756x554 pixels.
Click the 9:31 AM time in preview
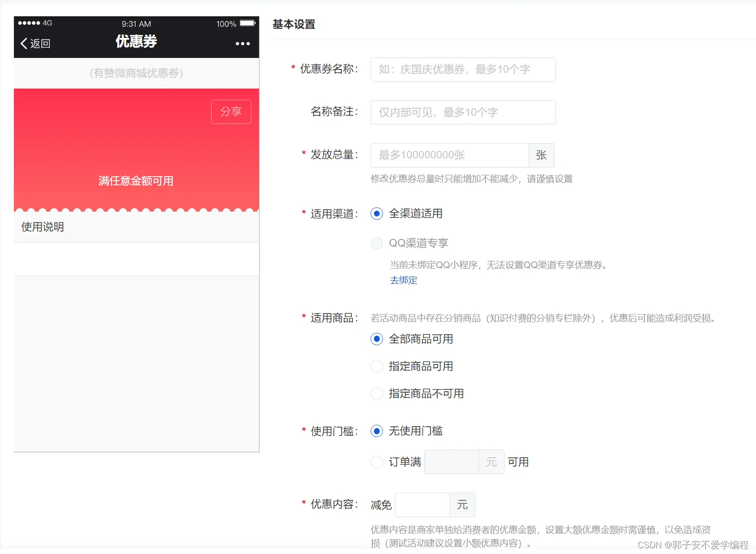point(136,24)
